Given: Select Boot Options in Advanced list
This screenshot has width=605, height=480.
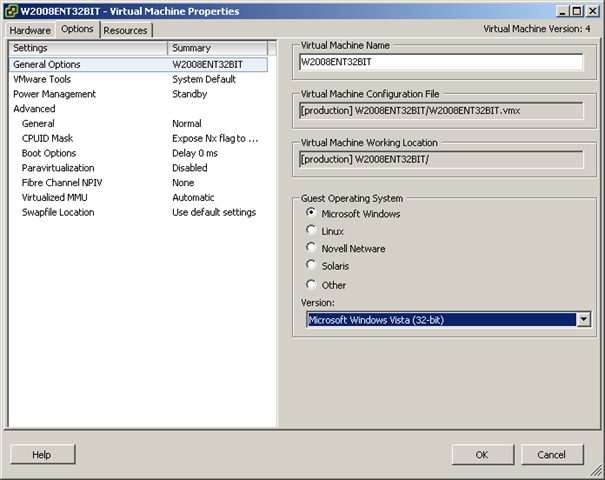Looking at the screenshot, I should 50,153.
